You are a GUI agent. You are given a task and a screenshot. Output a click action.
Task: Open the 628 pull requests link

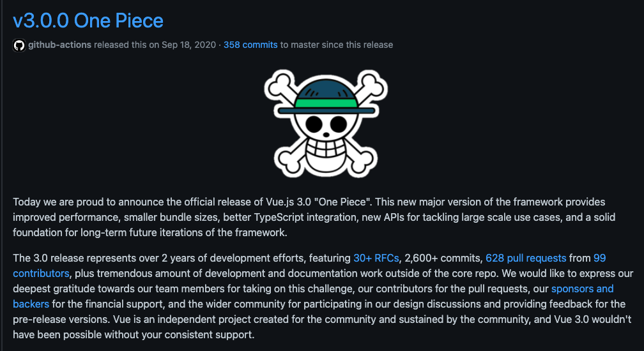pyautogui.click(x=526, y=258)
